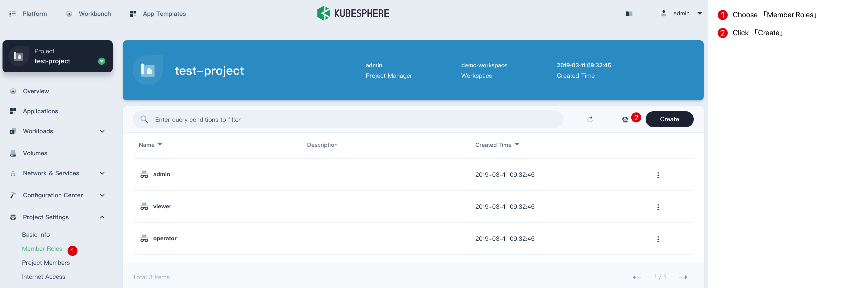Click the search magnifier icon

pyautogui.click(x=144, y=119)
